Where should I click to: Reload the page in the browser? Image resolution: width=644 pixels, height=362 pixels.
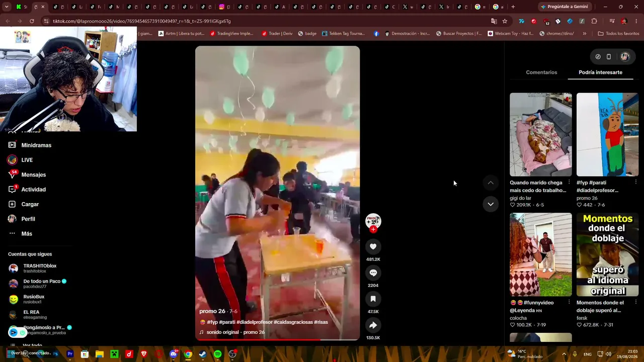(32, 21)
